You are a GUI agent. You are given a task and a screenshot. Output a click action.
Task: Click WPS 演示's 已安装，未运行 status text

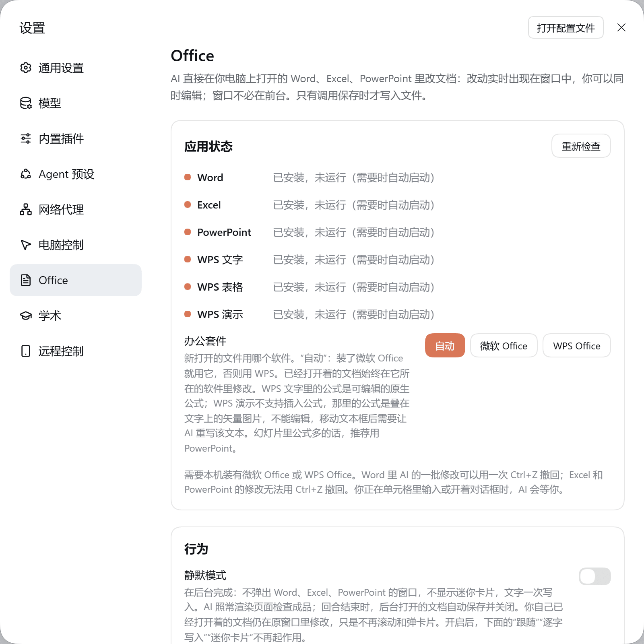[x=354, y=314]
